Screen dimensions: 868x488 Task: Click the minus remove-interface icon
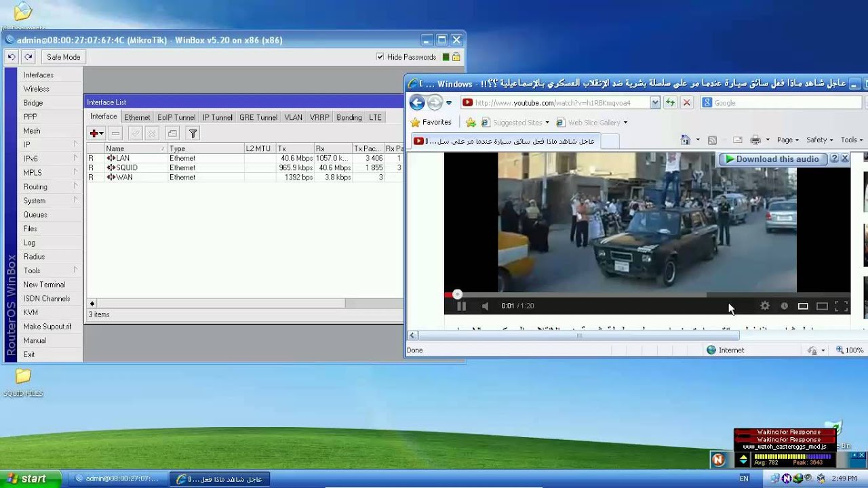point(115,134)
